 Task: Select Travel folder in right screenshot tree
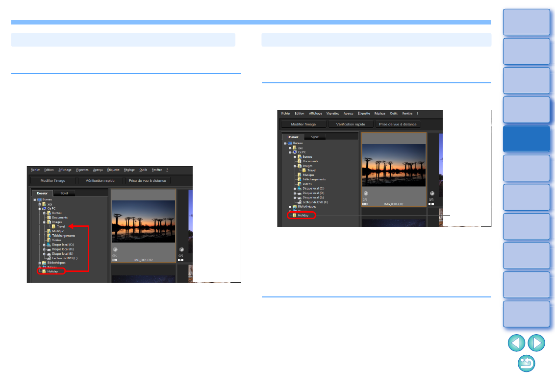click(309, 170)
